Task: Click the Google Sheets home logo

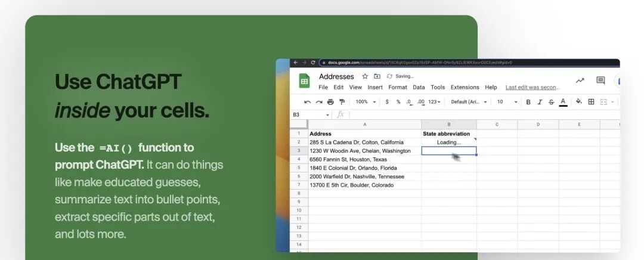Action: point(304,81)
